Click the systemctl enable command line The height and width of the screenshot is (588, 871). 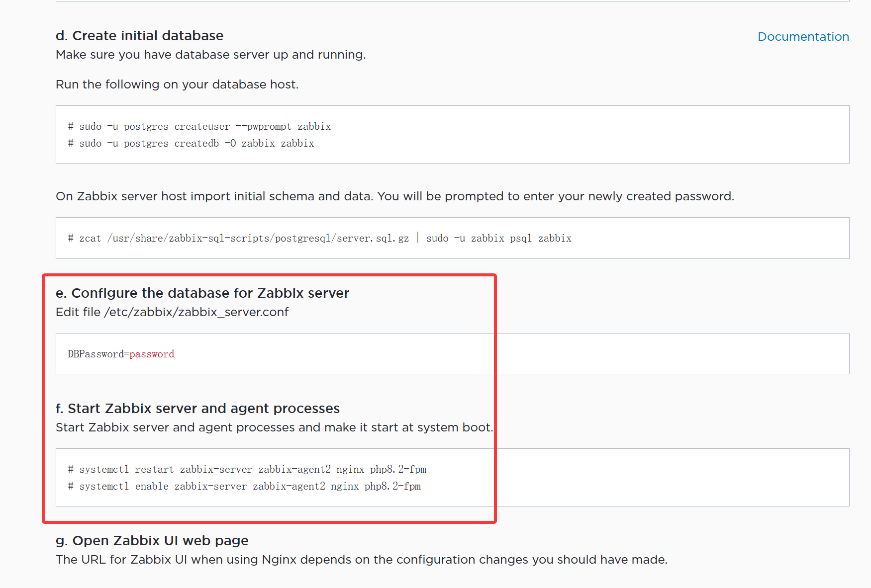coord(244,487)
